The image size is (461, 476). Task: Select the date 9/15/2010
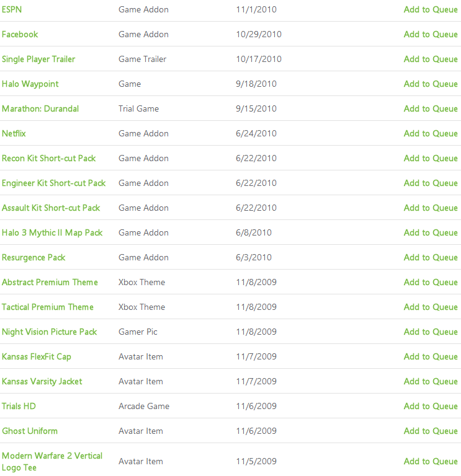tap(256, 108)
